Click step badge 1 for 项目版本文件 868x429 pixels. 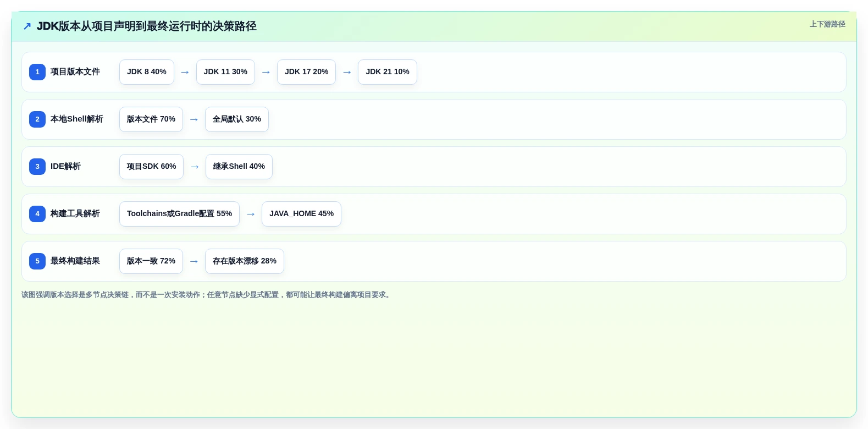click(37, 72)
